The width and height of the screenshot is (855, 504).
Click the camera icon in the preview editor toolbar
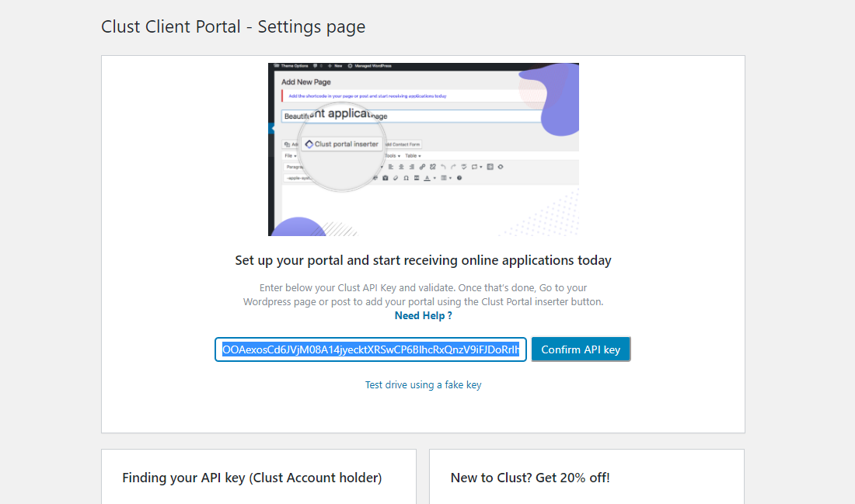tap(386, 178)
